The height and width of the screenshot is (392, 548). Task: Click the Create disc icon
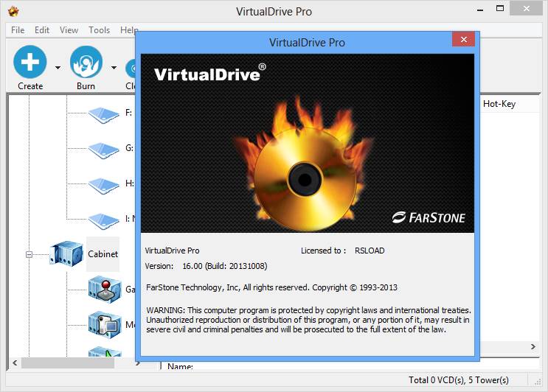(x=30, y=62)
